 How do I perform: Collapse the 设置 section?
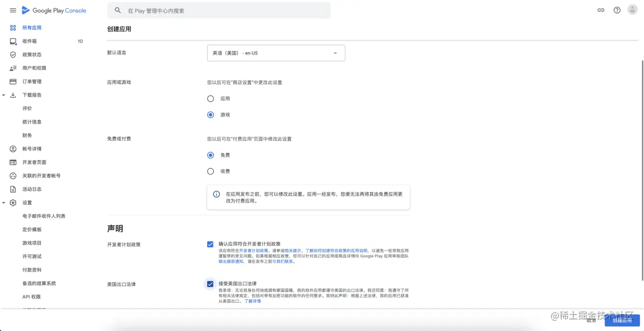[4, 203]
